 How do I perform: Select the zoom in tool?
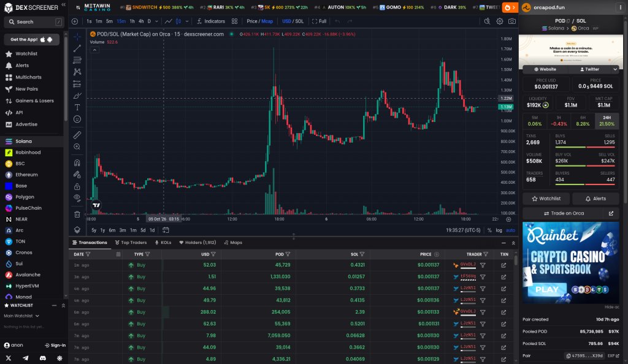tap(77, 147)
